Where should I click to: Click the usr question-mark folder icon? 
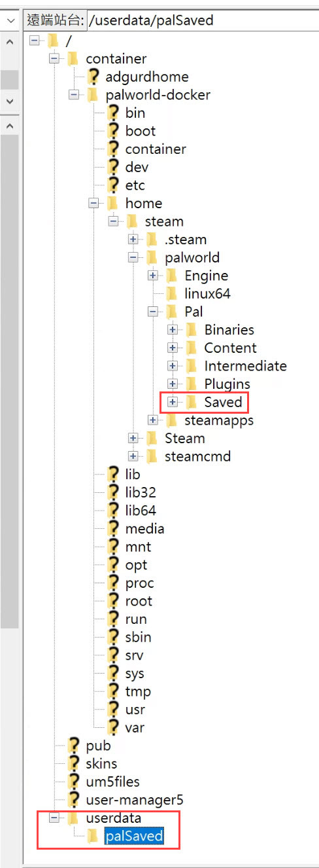pos(114,709)
